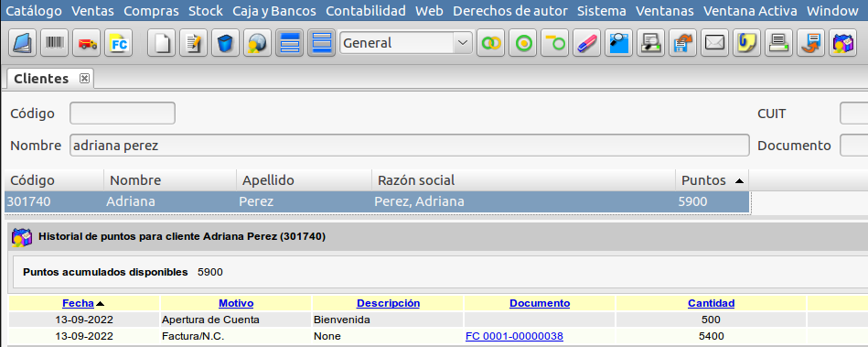Sort history by Descripción link
Screen dimensions: 868x347
pos(388,303)
